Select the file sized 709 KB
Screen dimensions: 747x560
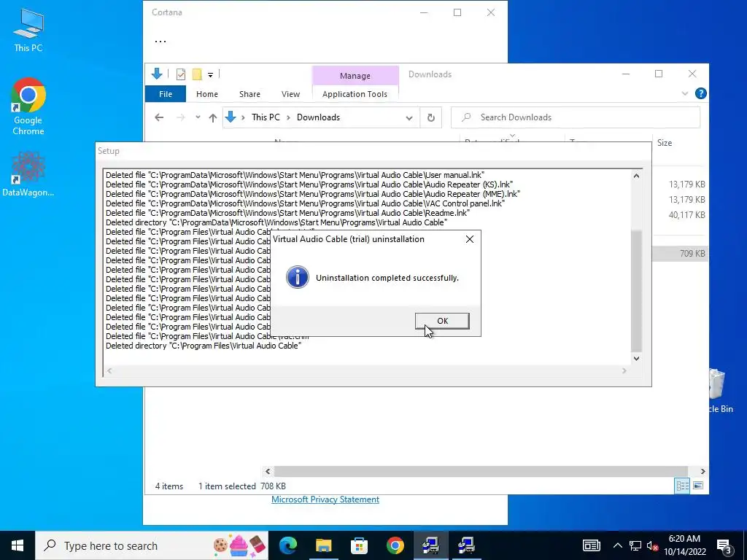point(679,253)
